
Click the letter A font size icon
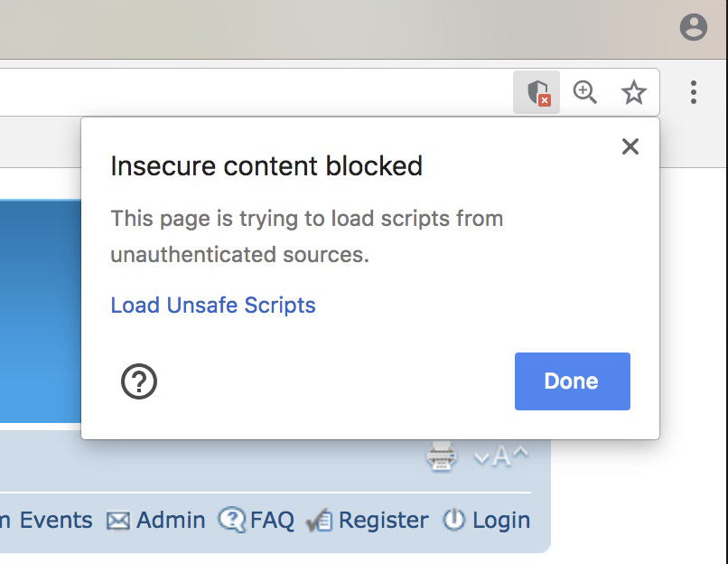501,456
